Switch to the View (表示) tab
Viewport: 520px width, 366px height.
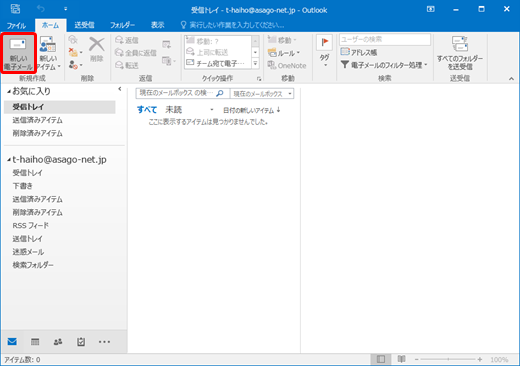coord(157,25)
